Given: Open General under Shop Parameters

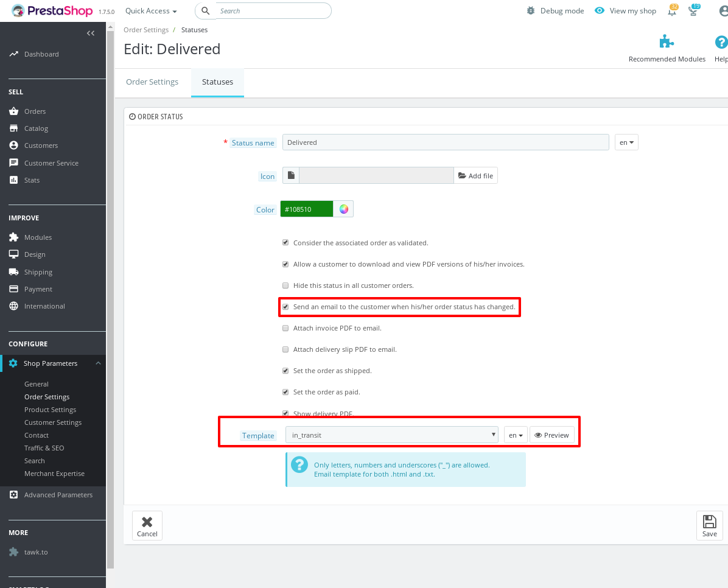Looking at the screenshot, I should (36, 384).
